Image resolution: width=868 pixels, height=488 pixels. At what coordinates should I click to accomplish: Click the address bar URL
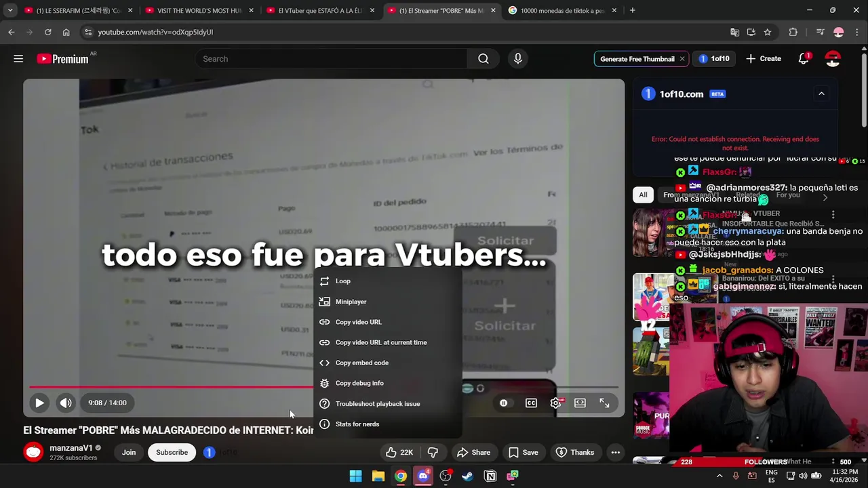(x=155, y=32)
